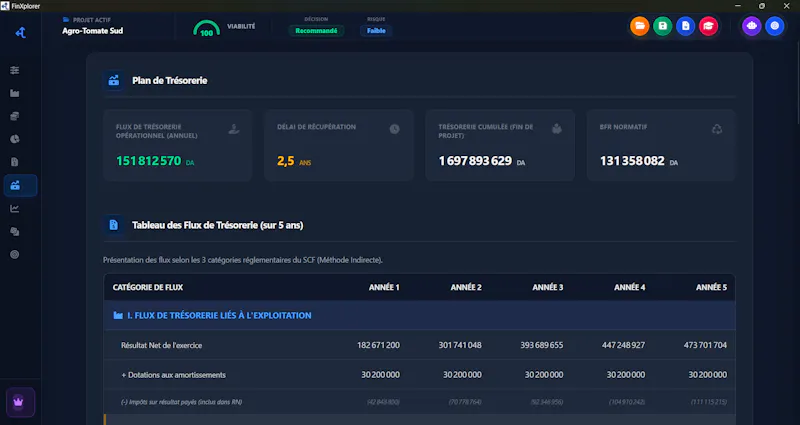Click the Résultat Net de l'exercice row label
800x425 pixels.
tap(161, 345)
